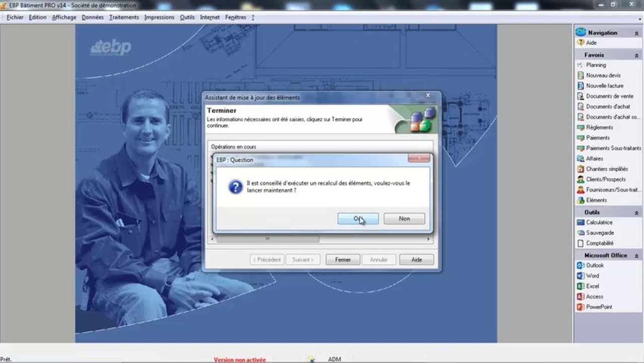
Task: Collapse the Navigation panel section
Action: pos(636,33)
